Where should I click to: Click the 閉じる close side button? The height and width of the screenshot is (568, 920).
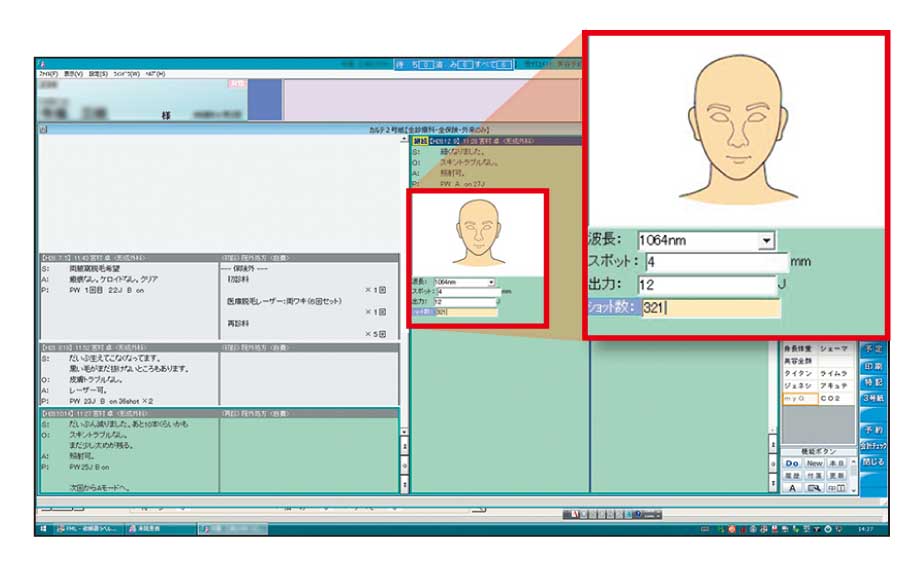point(872,462)
